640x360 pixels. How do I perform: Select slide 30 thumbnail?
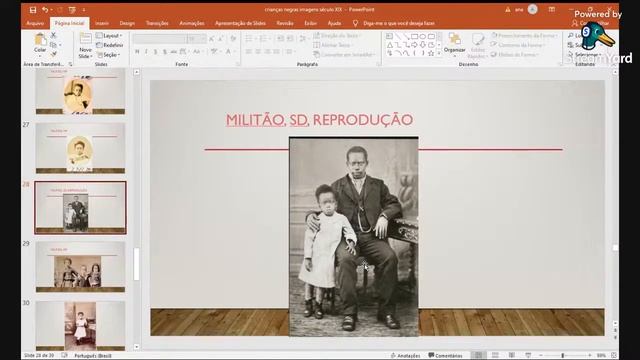(x=80, y=326)
